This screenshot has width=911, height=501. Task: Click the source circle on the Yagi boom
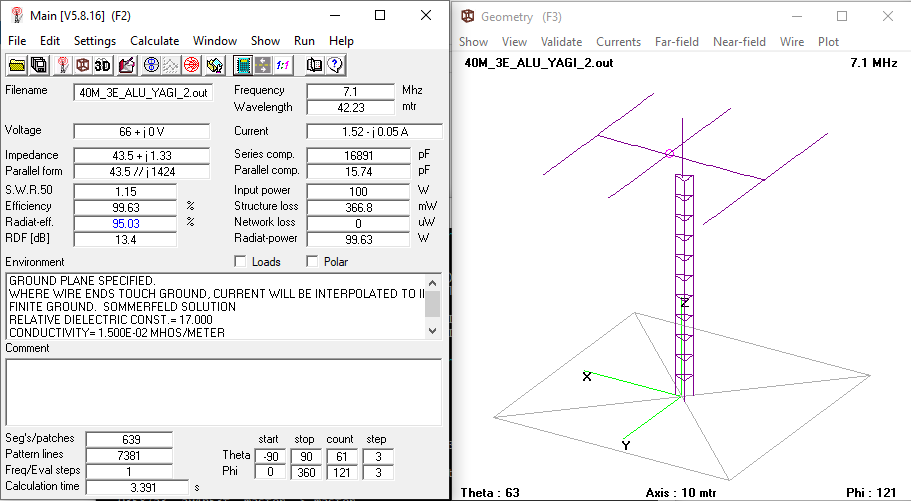(x=669, y=153)
